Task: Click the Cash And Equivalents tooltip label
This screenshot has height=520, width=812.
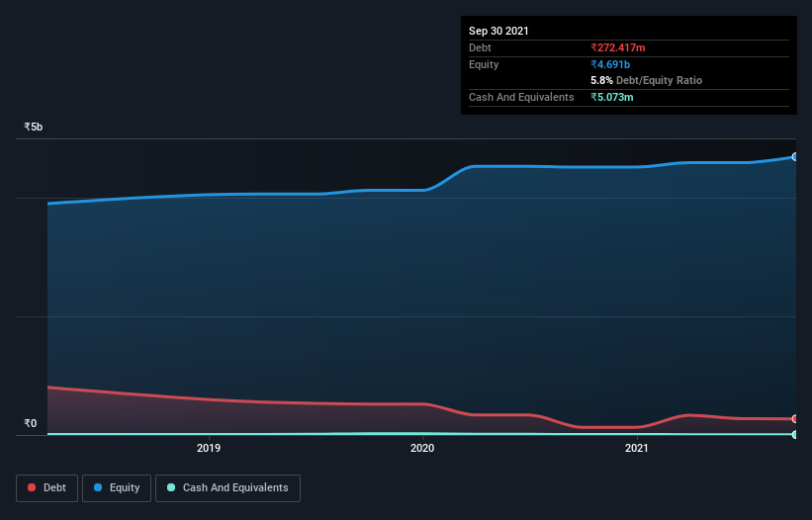Action: click(521, 97)
